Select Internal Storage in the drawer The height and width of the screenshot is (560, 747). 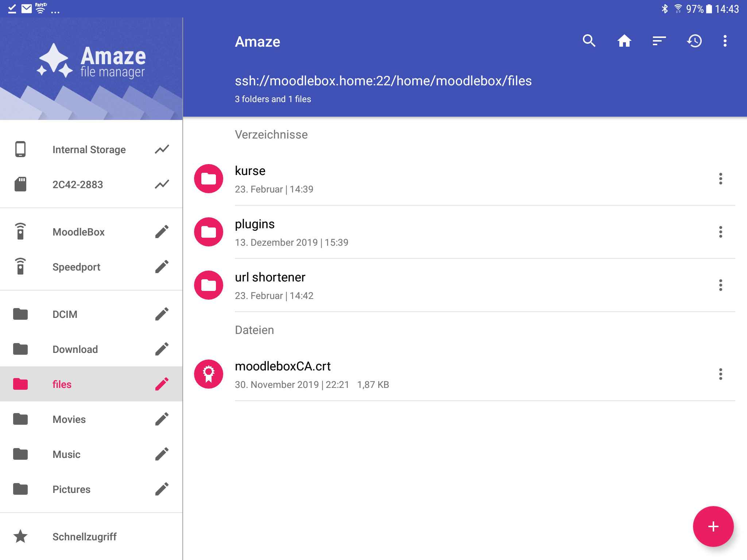(91, 149)
